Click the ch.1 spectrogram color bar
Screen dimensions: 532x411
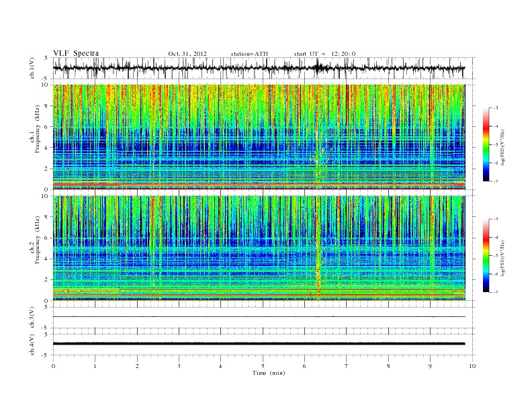[486, 145]
